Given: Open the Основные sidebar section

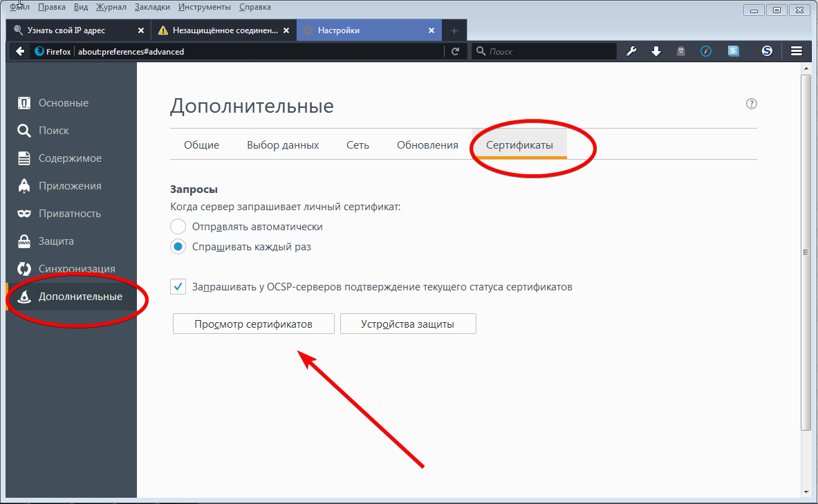Looking at the screenshot, I should coord(71,103).
